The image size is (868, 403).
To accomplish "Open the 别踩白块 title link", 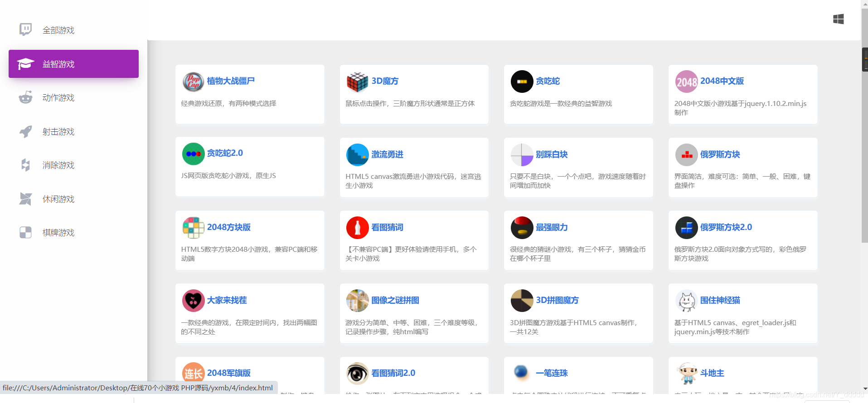I will 552,154.
